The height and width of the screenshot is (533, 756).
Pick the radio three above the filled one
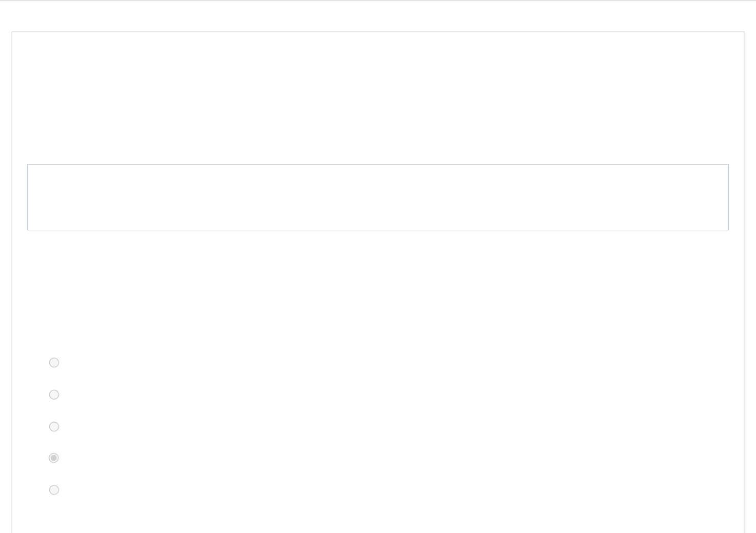click(x=54, y=363)
